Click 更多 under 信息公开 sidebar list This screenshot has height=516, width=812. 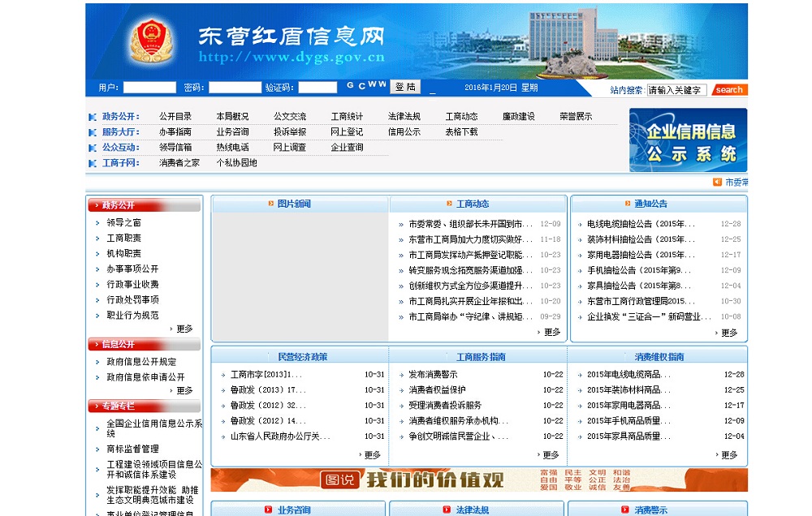(x=184, y=390)
